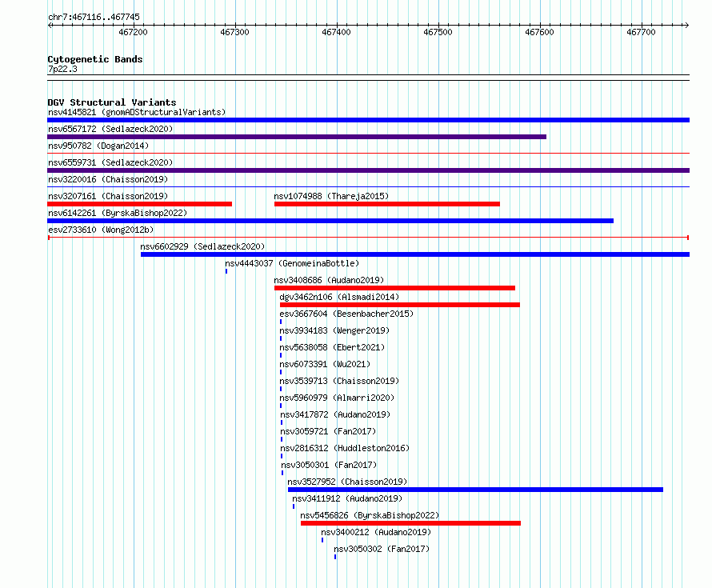
Task: Click the nsv6559731 (Sedlazeck2020) label
Action: click(110, 162)
